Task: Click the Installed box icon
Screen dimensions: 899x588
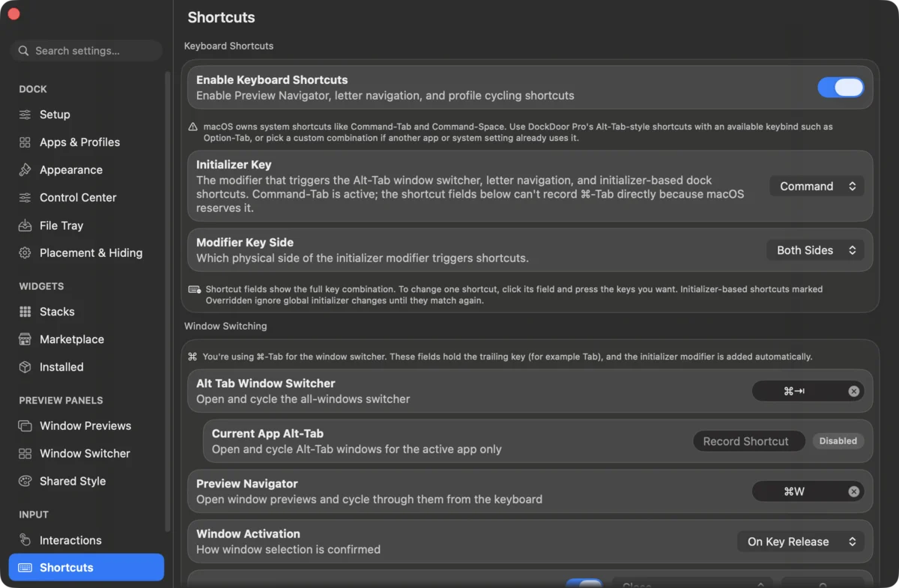Action: click(25, 367)
